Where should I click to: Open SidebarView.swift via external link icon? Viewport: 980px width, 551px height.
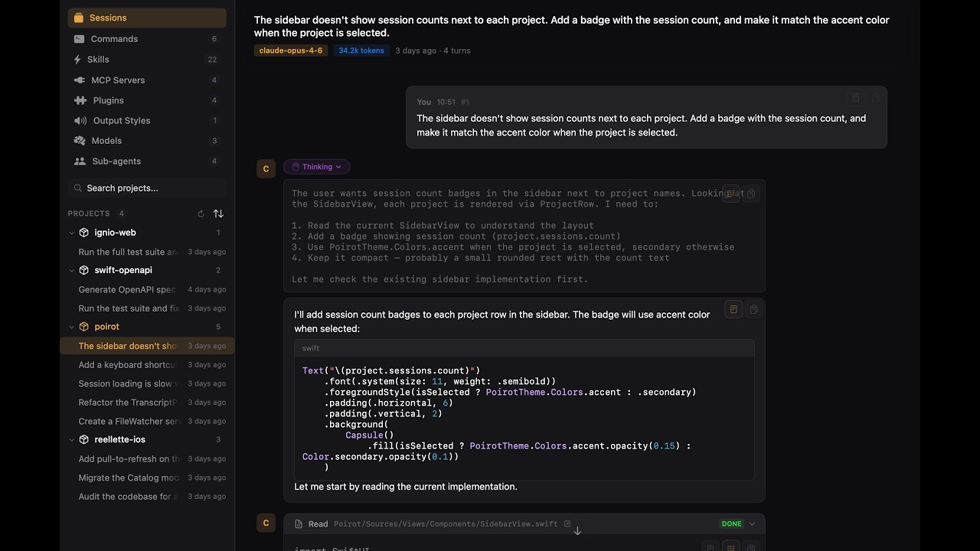[x=567, y=524]
